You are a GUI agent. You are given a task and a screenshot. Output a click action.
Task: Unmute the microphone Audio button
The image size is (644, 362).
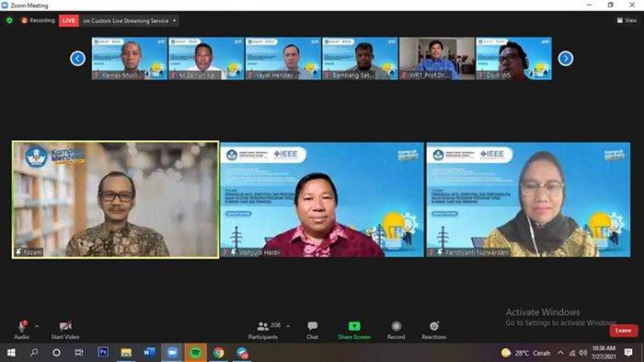(22, 327)
